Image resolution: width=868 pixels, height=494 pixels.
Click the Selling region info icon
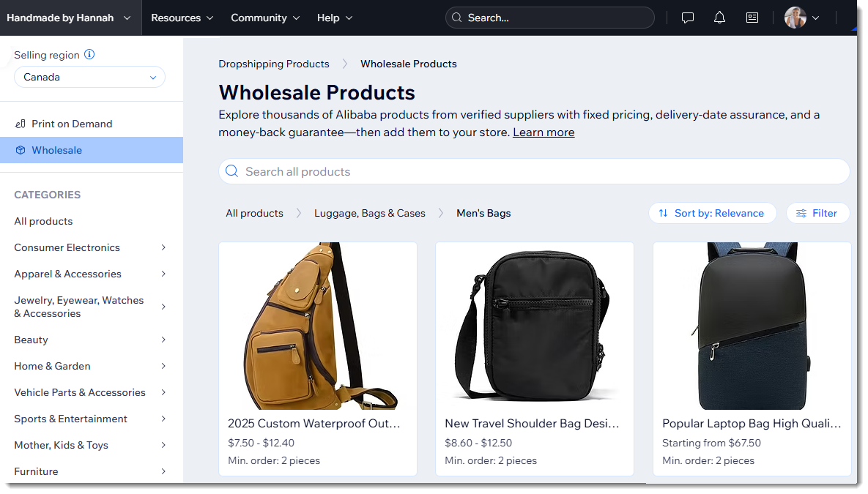[x=89, y=53]
